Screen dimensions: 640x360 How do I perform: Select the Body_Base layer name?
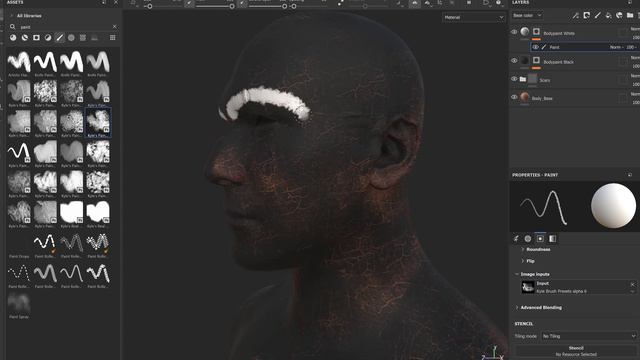pyautogui.click(x=542, y=98)
